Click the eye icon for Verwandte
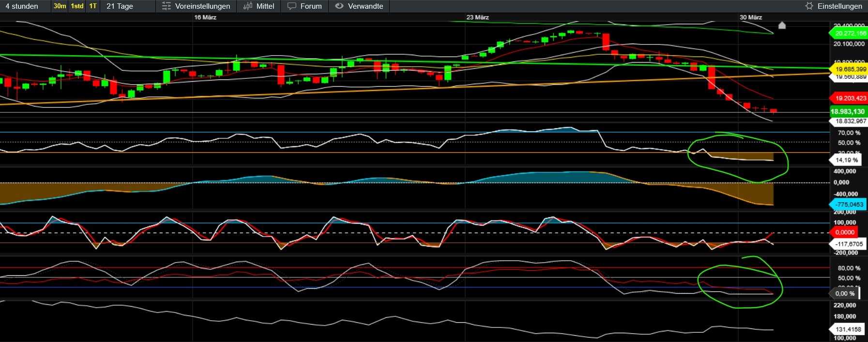Viewport: 868px width, 342px height. 339,6
